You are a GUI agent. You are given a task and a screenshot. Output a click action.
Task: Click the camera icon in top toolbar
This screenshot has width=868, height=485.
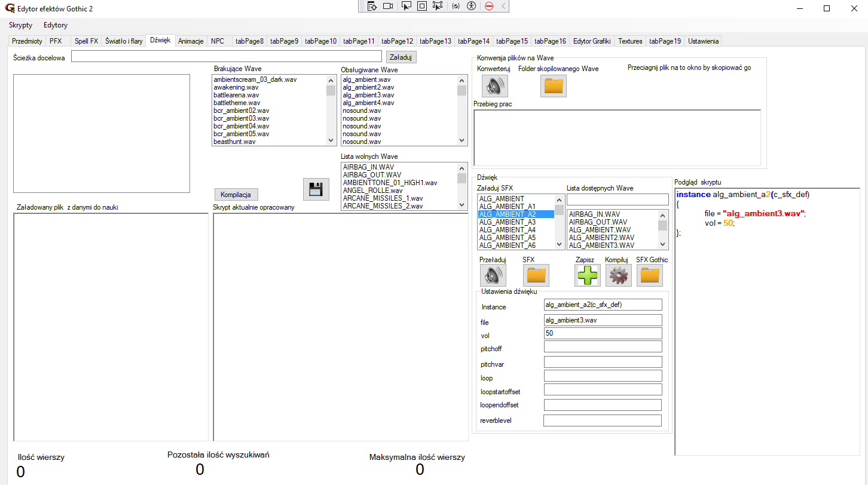click(388, 6)
